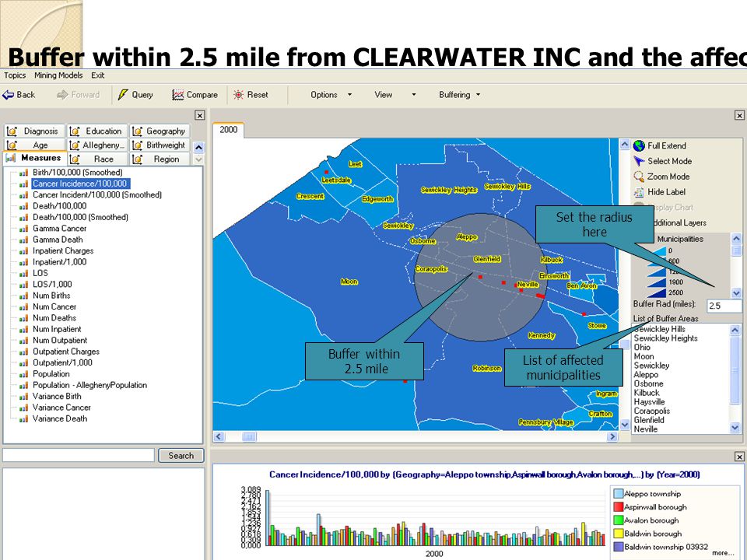Click the Reset icon in toolbar
The image size is (747, 560).
(x=238, y=95)
